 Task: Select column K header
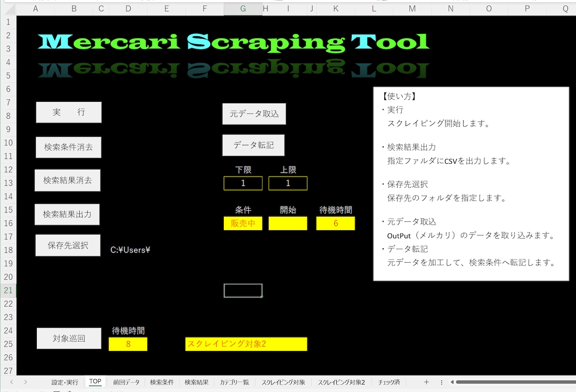click(x=336, y=8)
